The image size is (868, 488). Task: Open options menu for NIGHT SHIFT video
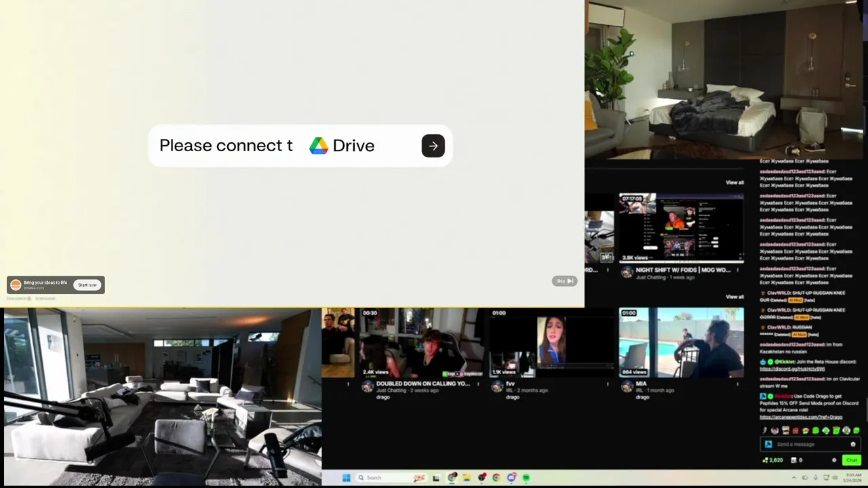pos(738,270)
